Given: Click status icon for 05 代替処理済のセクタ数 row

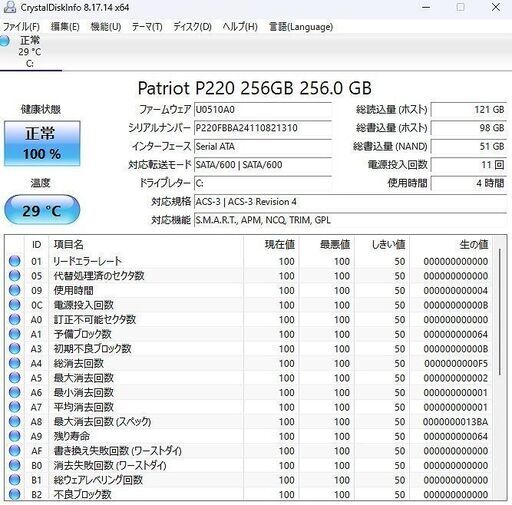Looking at the screenshot, I should 14,276.
